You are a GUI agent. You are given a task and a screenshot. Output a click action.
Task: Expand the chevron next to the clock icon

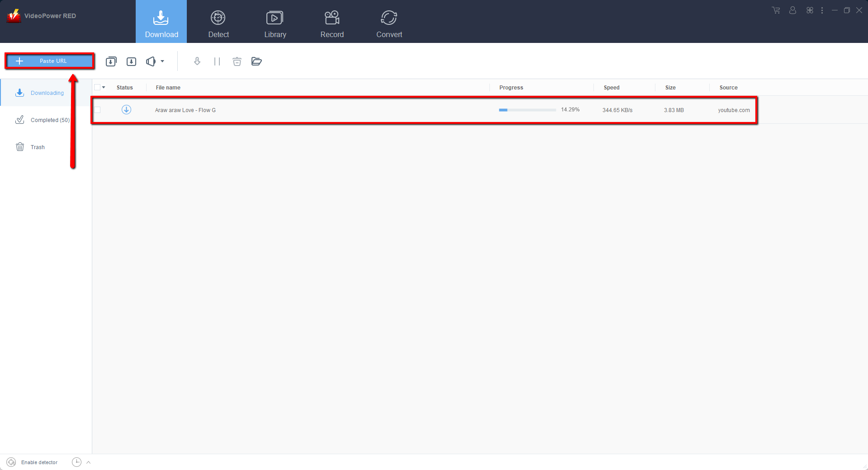tap(89, 462)
